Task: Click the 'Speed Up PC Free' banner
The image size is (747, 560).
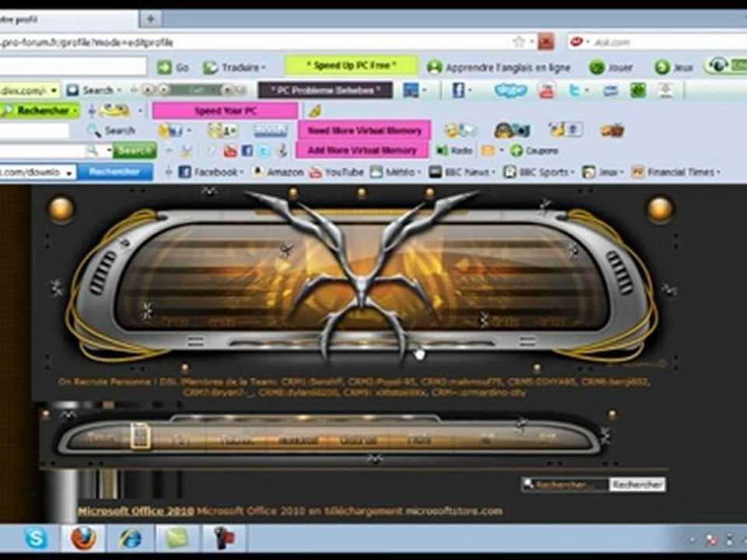Action: coord(351,65)
